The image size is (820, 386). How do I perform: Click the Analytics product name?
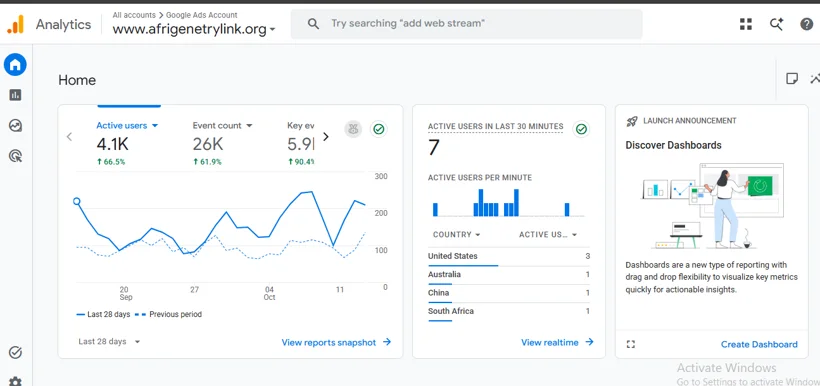pyautogui.click(x=63, y=24)
